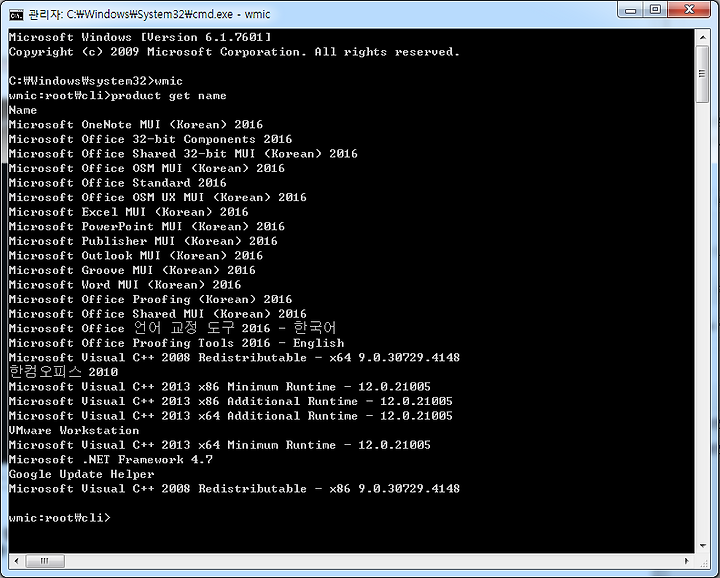Click the horizontal scrollbar right arrow
This screenshot has height=578, width=720.
(x=687, y=561)
